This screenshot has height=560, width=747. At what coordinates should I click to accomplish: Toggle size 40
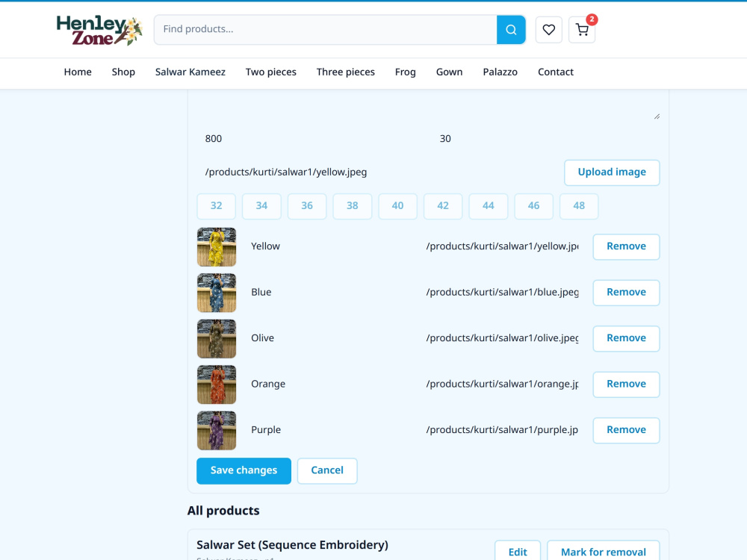(x=397, y=206)
